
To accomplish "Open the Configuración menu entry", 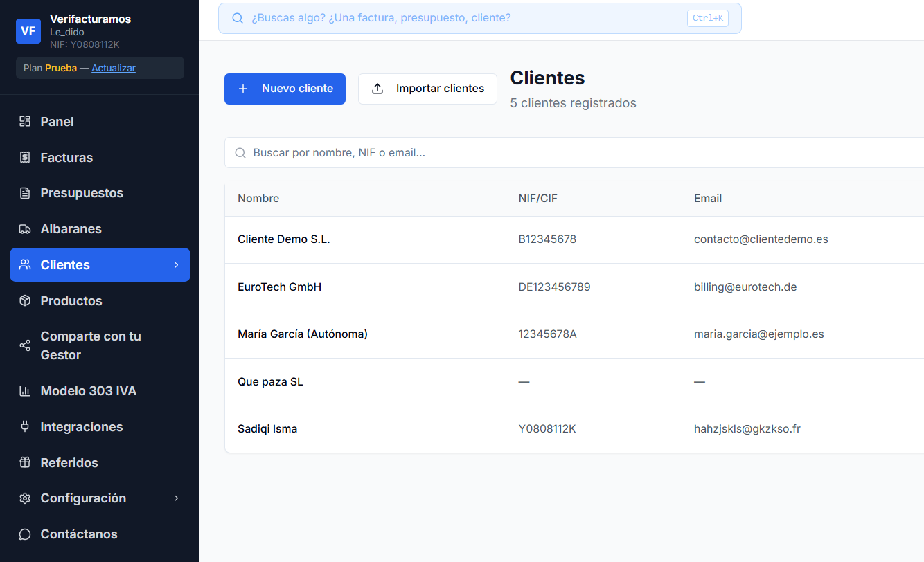I will (x=83, y=498).
